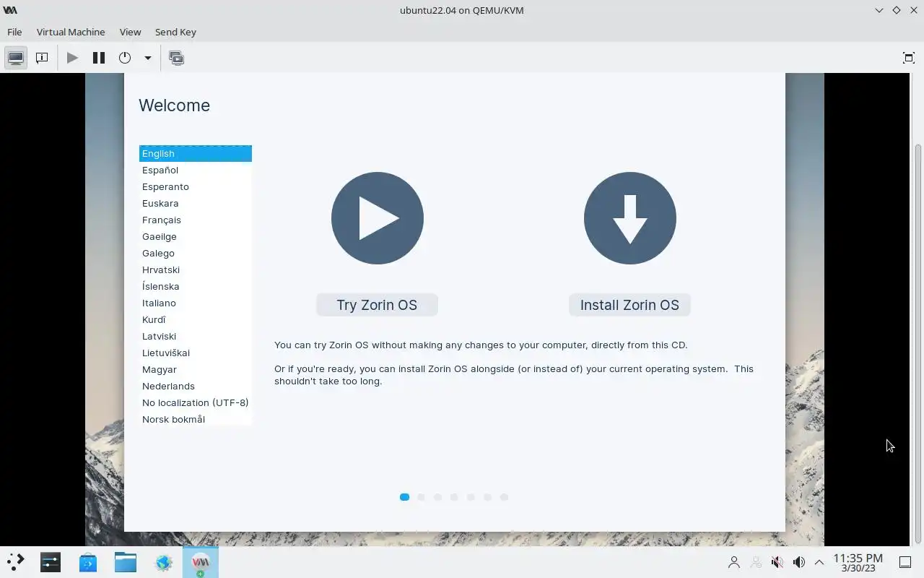Click the graphical console display icon
The width and height of the screenshot is (924, 578).
[x=16, y=58]
